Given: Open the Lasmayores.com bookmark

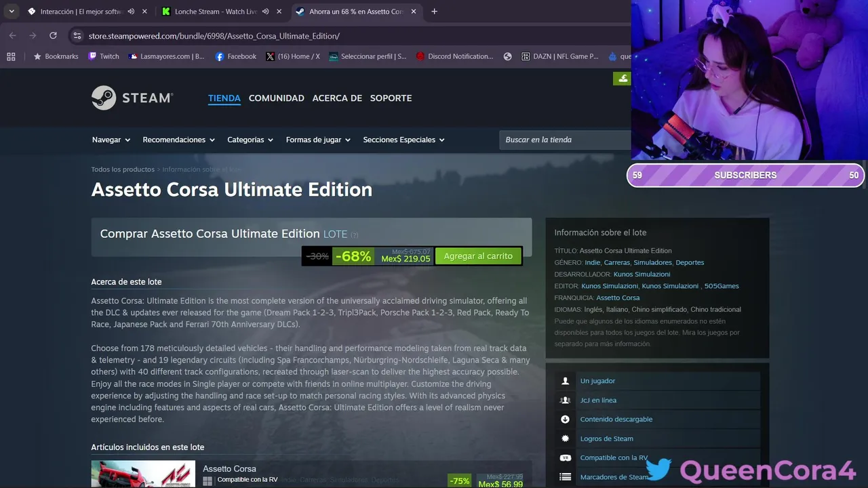Looking at the screenshot, I should click(x=166, y=56).
